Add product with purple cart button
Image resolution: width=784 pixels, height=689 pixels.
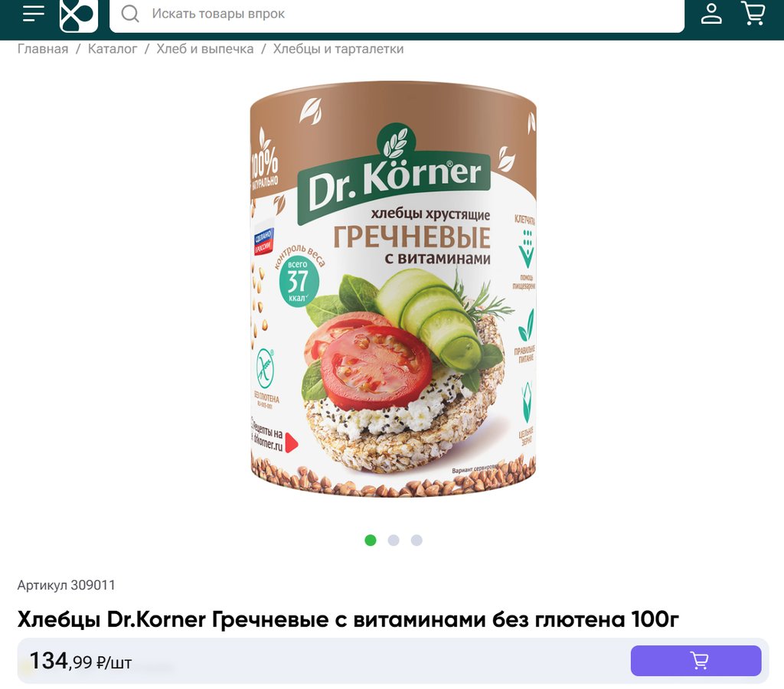(696, 661)
